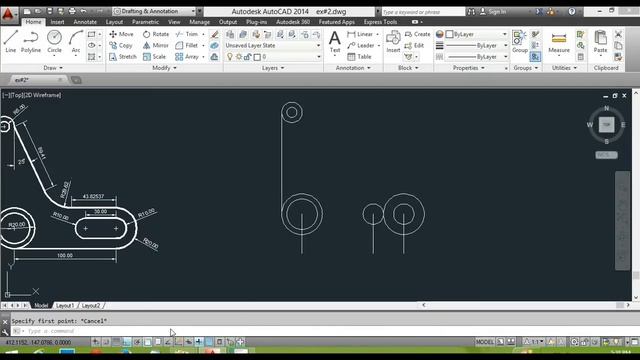Open the Express Tools ribbon tab

pyautogui.click(x=380, y=22)
